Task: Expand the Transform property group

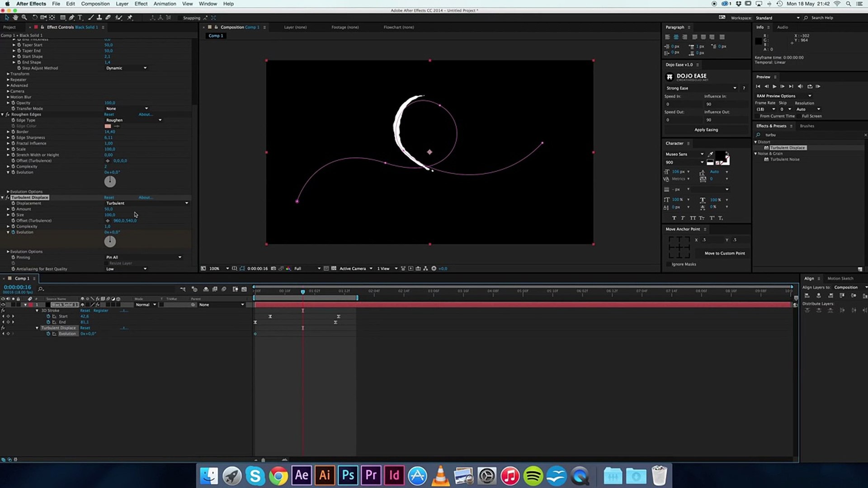Action: coord(8,74)
